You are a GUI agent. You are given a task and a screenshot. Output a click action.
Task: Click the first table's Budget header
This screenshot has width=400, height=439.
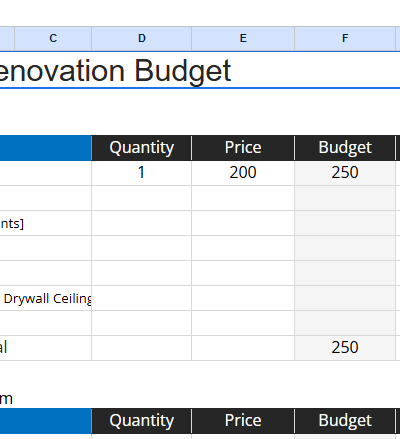click(345, 148)
